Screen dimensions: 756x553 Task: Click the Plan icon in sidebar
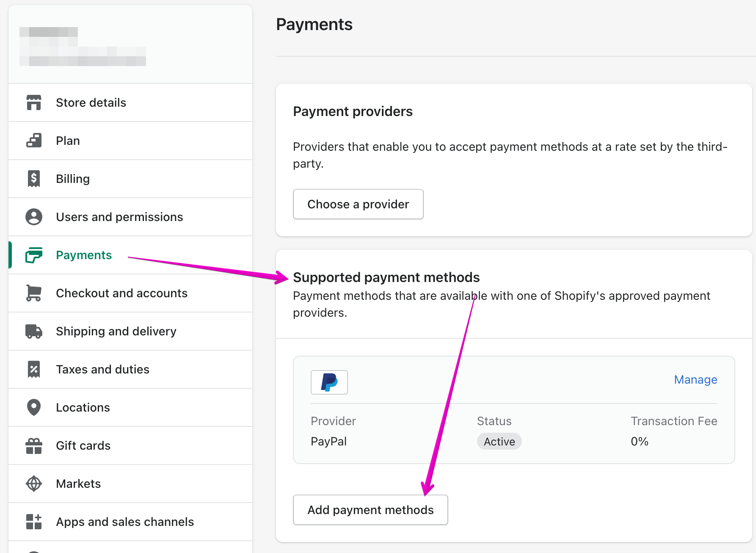tap(34, 141)
